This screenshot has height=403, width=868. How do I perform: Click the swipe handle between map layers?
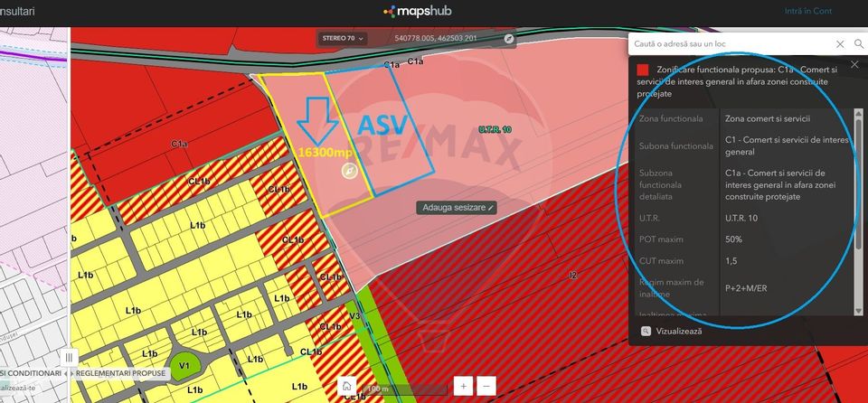click(x=69, y=357)
